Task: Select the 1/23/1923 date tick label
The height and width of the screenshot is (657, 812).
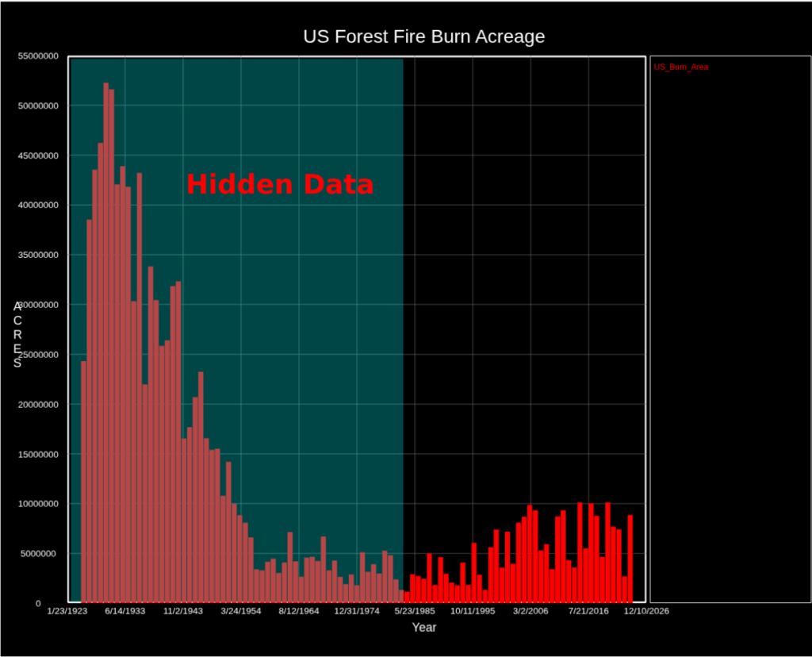Action: (x=67, y=612)
